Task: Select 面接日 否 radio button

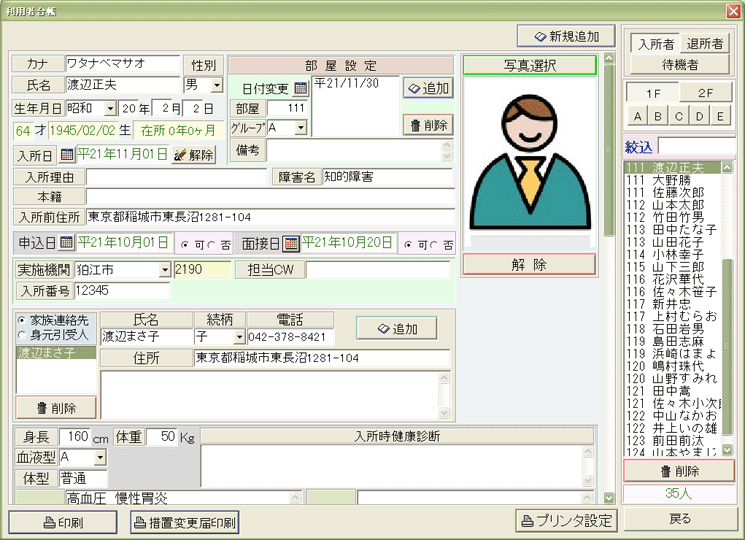Action: point(434,245)
